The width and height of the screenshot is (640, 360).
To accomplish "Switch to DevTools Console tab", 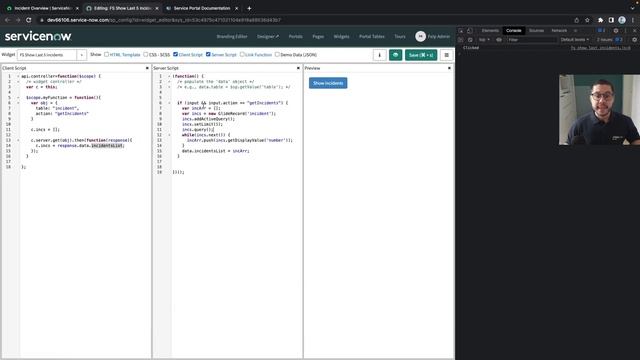I will click(x=513, y=31).
